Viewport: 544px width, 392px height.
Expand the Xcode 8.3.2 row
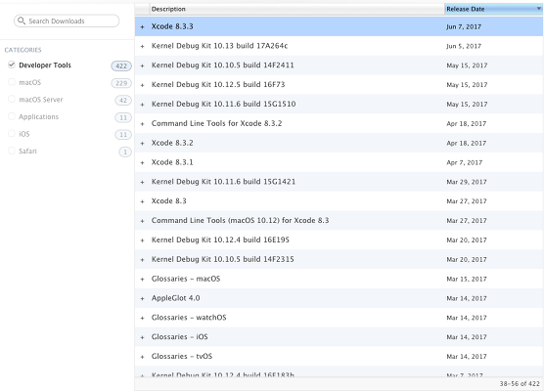pyautogui.click(x=142, y=143)
